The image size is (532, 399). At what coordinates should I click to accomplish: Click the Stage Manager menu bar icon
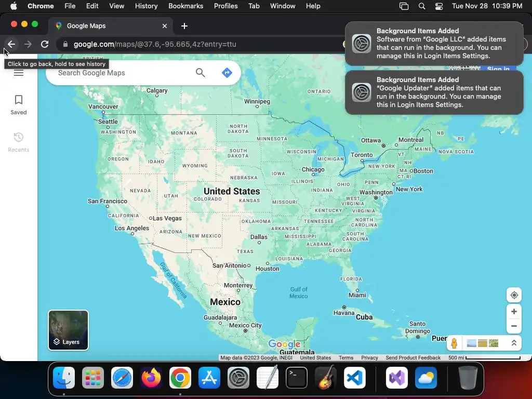(x=404, y=6)
